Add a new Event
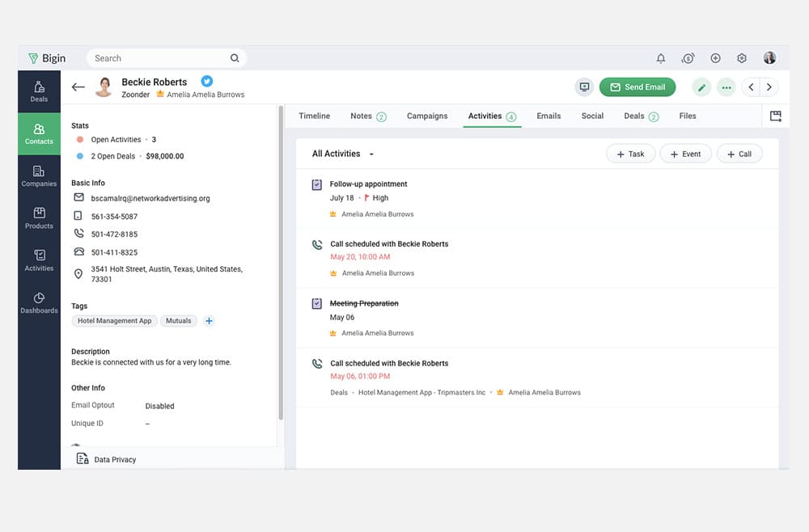Viewport: 809px width, 532px height. [686, 154]
